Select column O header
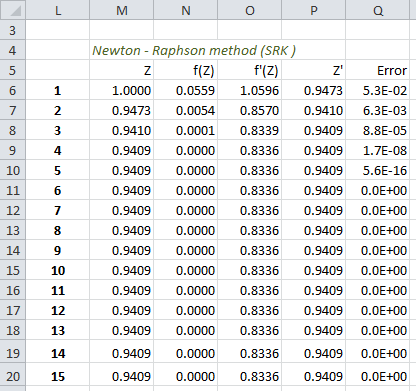 click(x=250, y=10)
